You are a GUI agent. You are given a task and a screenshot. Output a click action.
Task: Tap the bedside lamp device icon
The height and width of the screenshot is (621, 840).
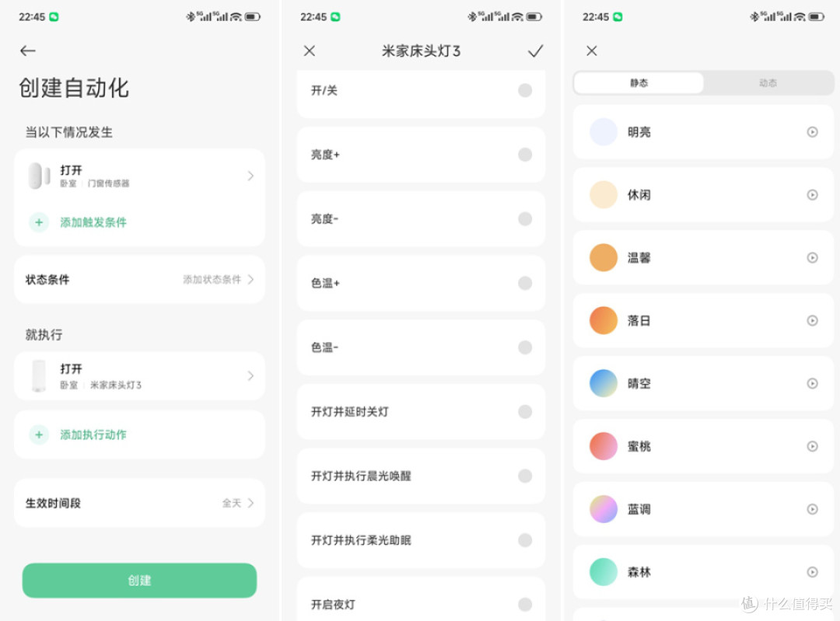[x=39, y=376]
